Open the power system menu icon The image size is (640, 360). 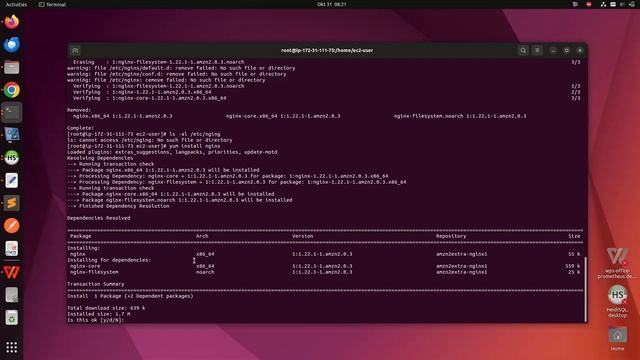coord(632,4)
